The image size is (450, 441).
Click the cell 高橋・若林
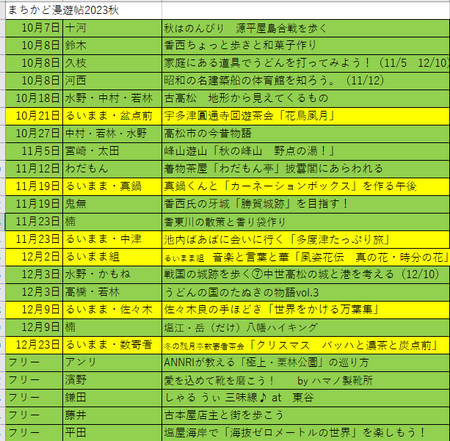[x=112, y=292]
